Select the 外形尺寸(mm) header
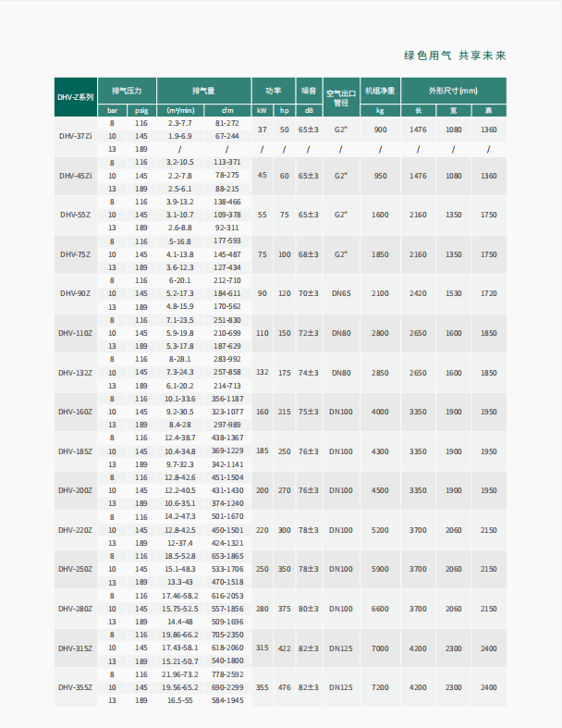 point(454,91)
